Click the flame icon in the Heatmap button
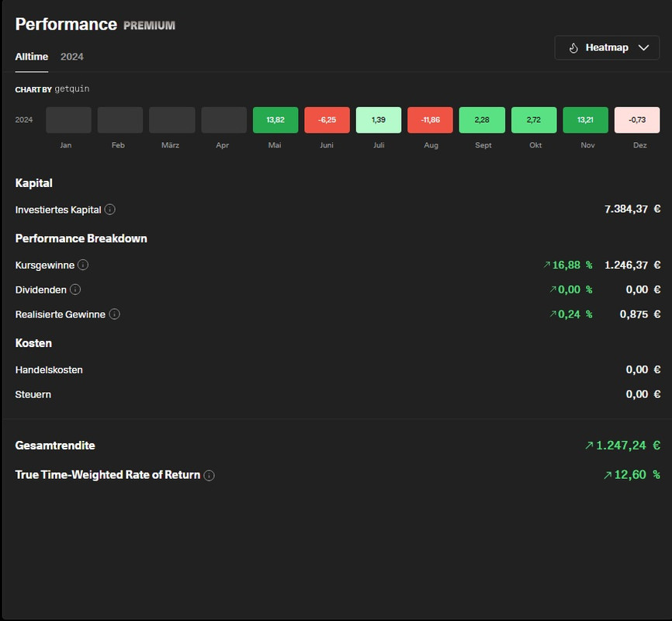The image size is (672, 621). pyautogui.click(x=573, y=48)
